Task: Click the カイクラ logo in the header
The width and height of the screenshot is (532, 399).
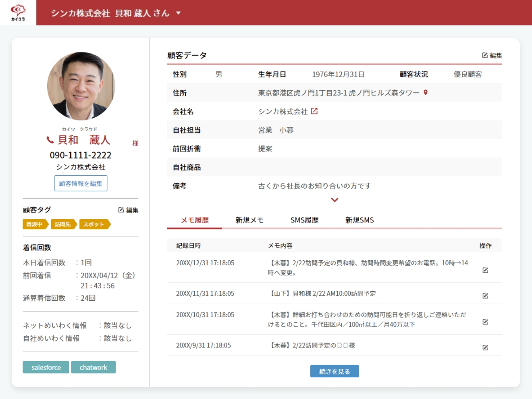Action: pos(18,12)
